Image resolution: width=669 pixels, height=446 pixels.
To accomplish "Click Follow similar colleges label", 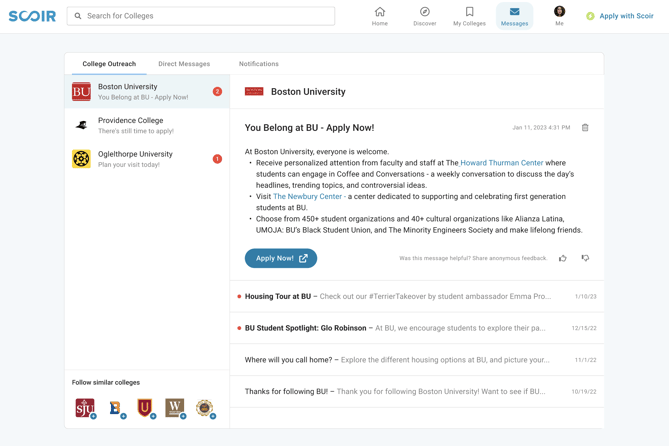I will point(106,382).
